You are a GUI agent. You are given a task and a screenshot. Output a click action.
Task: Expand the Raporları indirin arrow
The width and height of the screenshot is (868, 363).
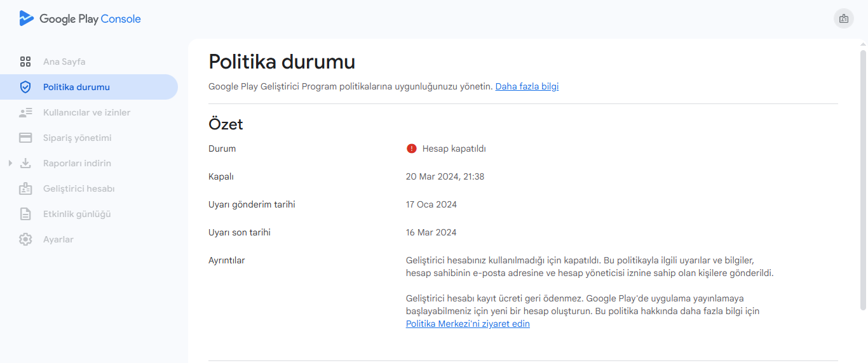click(10, 163)
